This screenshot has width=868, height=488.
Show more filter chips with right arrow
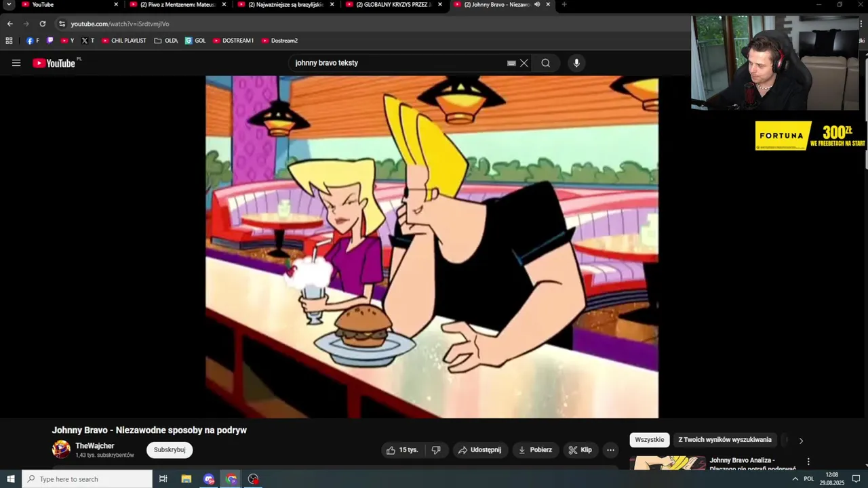coord(801,441)
